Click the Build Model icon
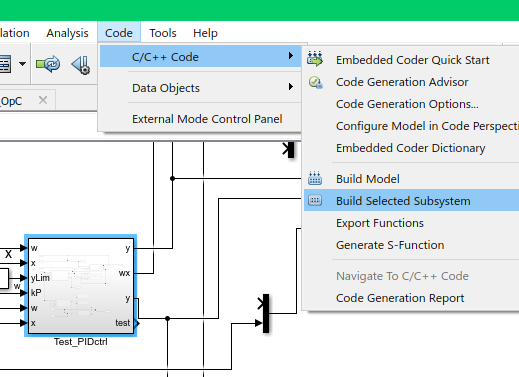Screen dimensions: 519x377 [x=315, y=178]
